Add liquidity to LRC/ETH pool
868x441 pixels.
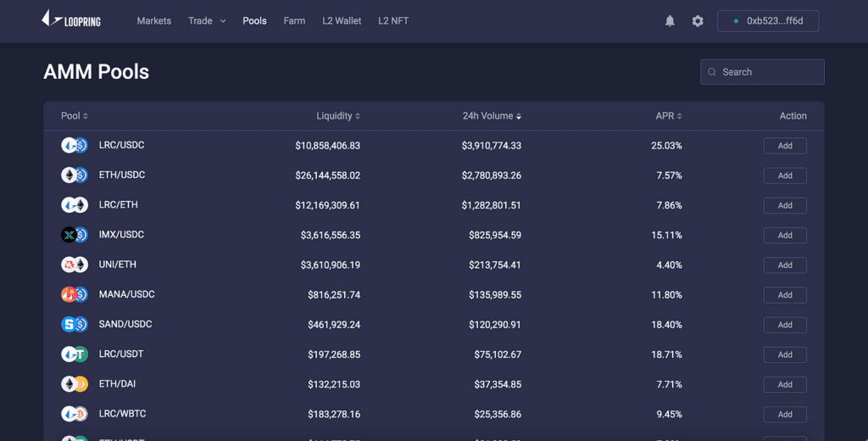point(785,205)
